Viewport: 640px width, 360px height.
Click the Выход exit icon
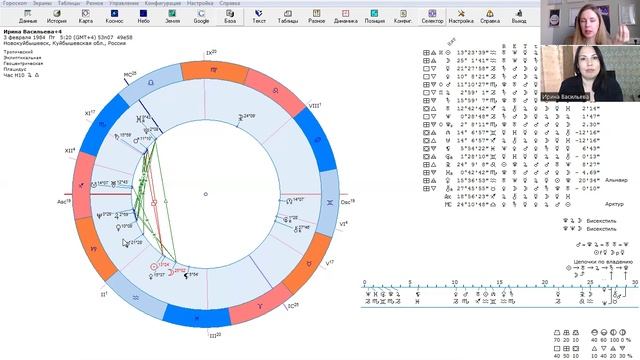coord(519,17)
